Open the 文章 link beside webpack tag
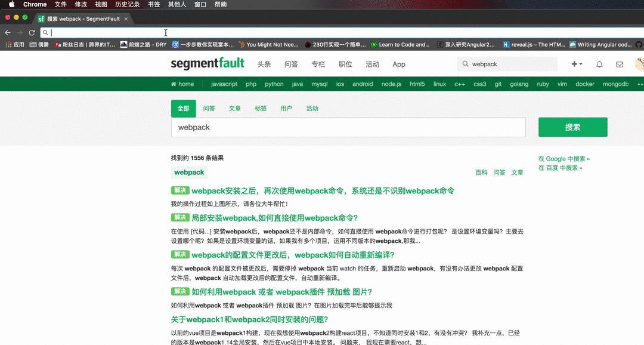Image resolution: width=644 pixels, height=345 pixels. pos(517,172)
